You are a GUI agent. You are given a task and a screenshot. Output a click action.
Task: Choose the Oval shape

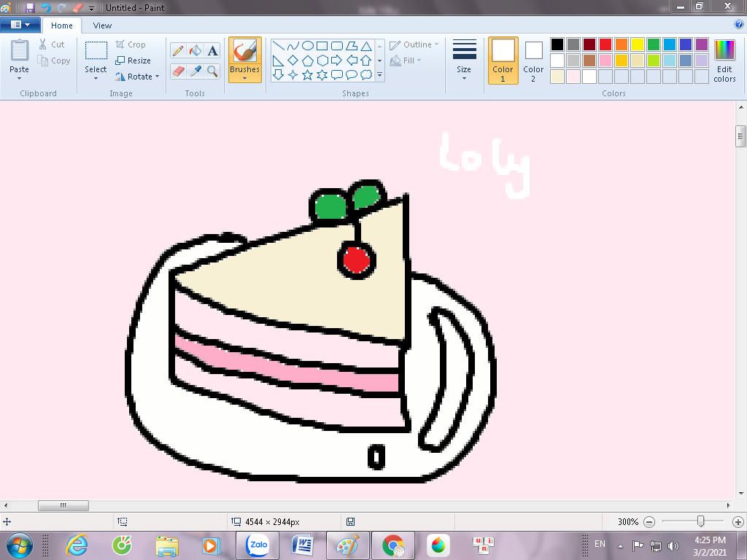click(x=308, y=46)
